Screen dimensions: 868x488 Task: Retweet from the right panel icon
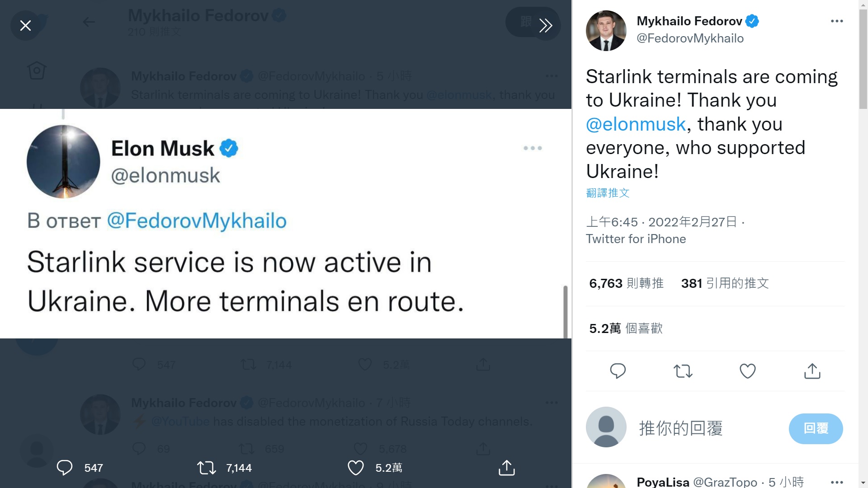(x=683, y=371)
